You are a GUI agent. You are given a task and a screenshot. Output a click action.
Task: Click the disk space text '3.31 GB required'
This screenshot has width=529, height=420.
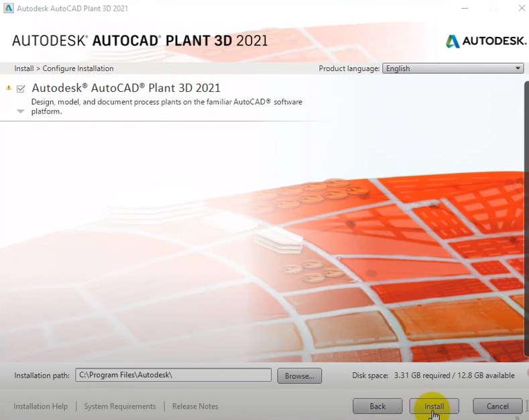pyautogui.click(x=422, y=376)
